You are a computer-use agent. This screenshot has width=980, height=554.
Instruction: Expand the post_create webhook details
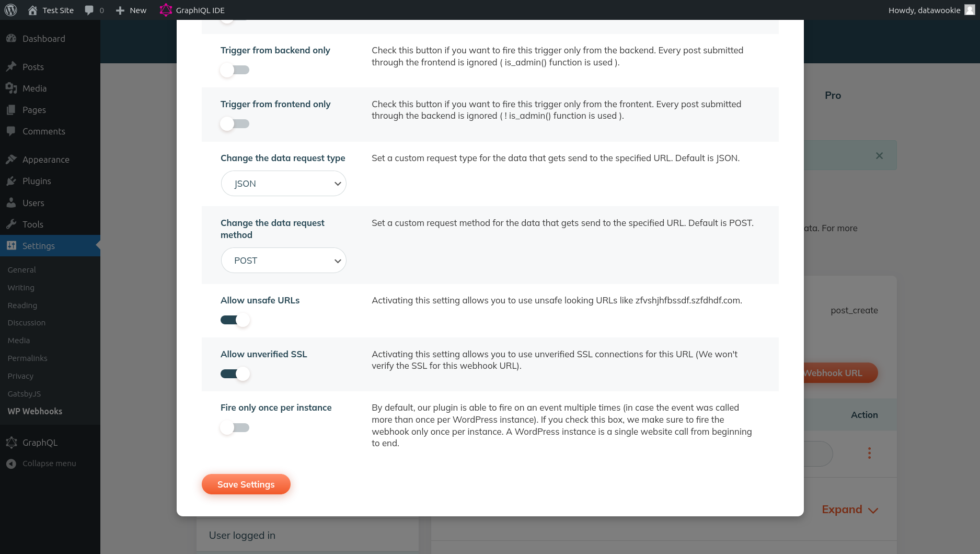coord(849,509)
